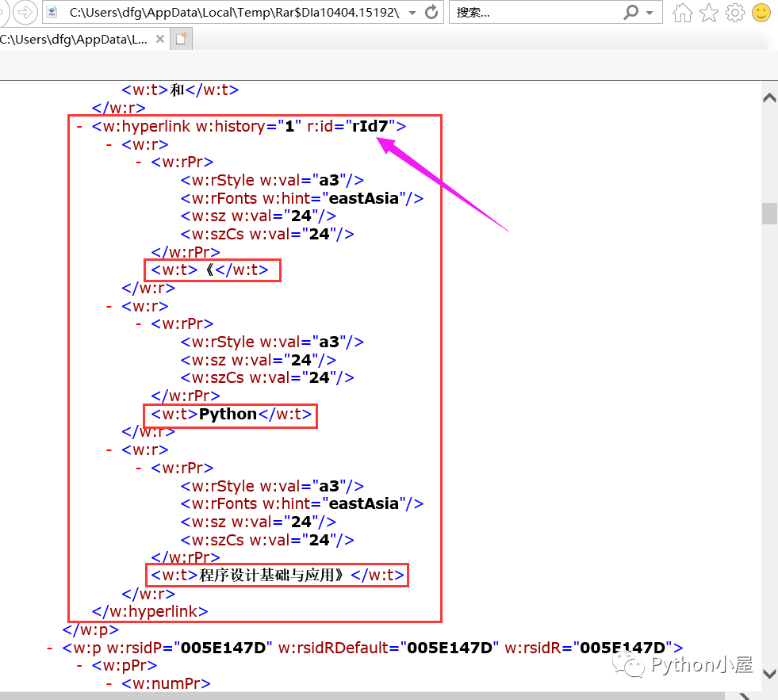The image size is (778, 700).
Task: Click the w:history="1" attribute
Action: pos(248,127)
